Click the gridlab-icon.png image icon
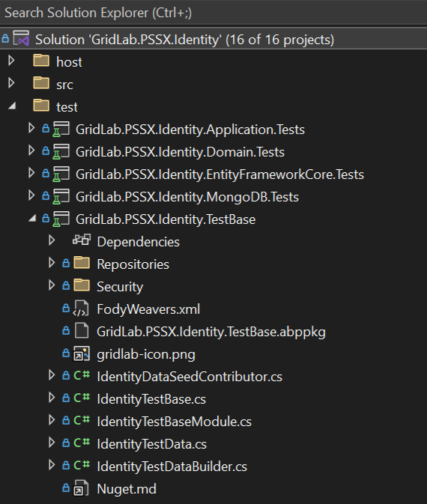Viewport: 427px width, 504px height. pos(82,353)
